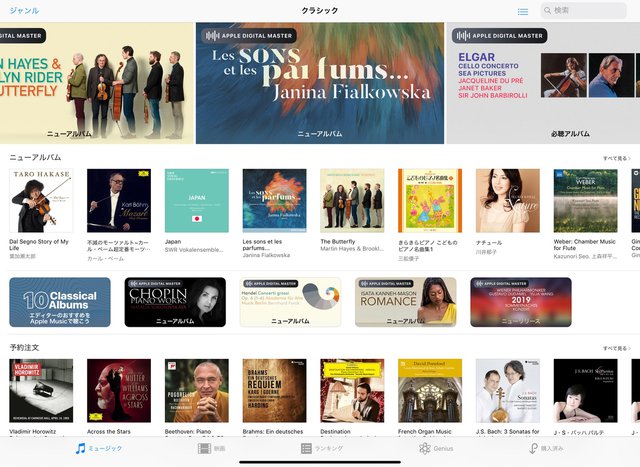Open the Movies filmstrip tab icon
Image resolution: width=640 pixels, height=467 pixels.
point(204,449)
